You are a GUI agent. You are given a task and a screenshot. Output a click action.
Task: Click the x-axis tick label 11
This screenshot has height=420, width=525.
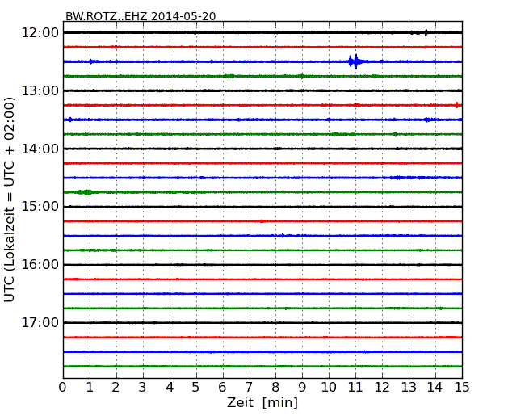click(355, 387)
